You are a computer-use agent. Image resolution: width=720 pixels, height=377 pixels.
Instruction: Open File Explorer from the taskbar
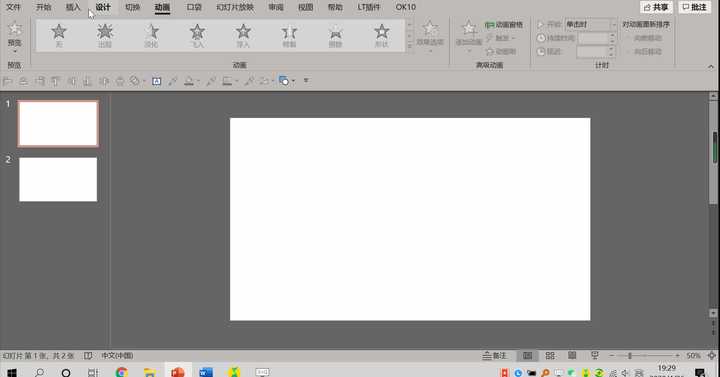(x=150, y=372)
